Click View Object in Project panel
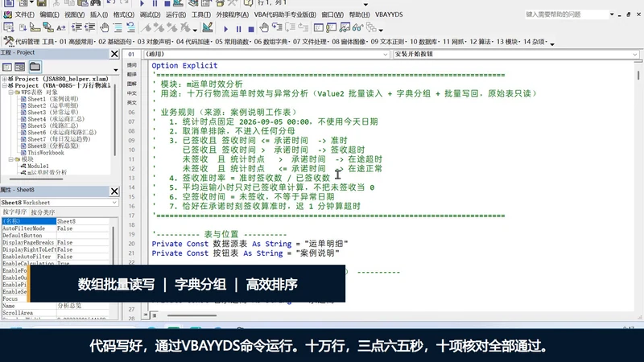Viewport: 644px width, 362px height. 19,67
